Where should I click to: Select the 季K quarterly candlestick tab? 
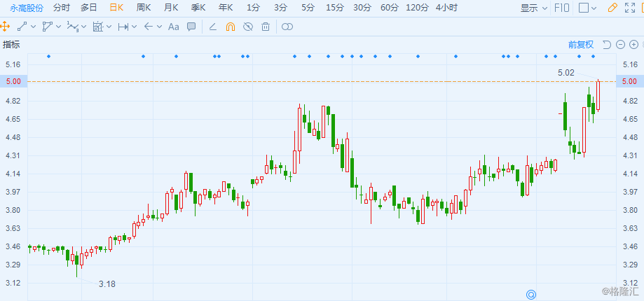(198, 8)
